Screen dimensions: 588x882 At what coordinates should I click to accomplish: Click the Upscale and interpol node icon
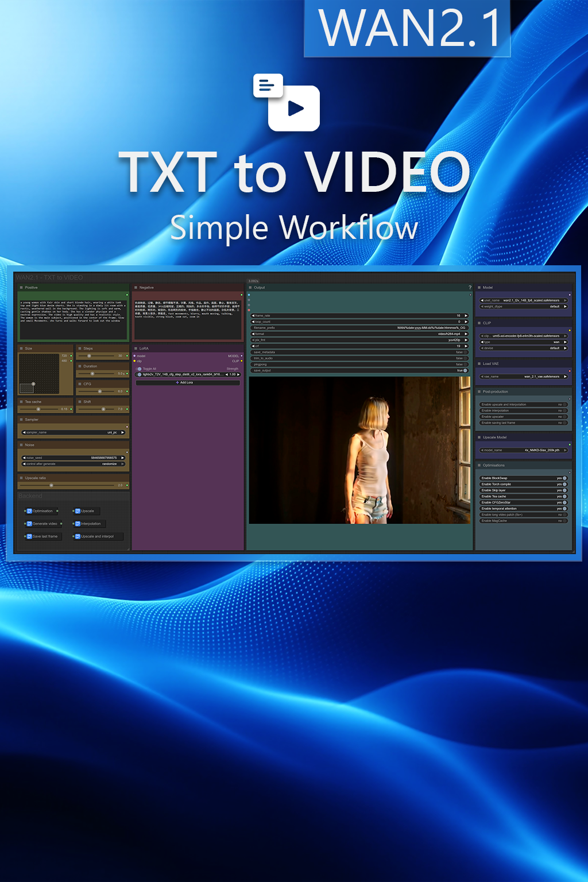point(78,536)
